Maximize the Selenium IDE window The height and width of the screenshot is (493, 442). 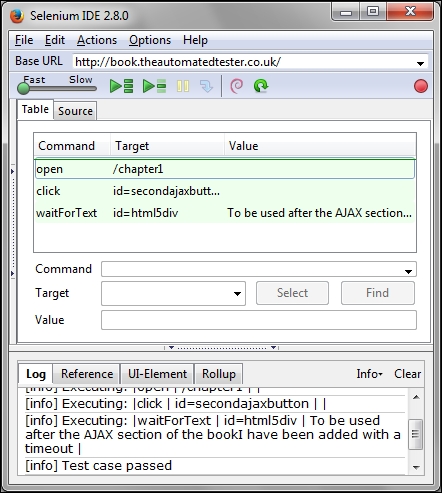pyautogui.click(x=373, y=12)
